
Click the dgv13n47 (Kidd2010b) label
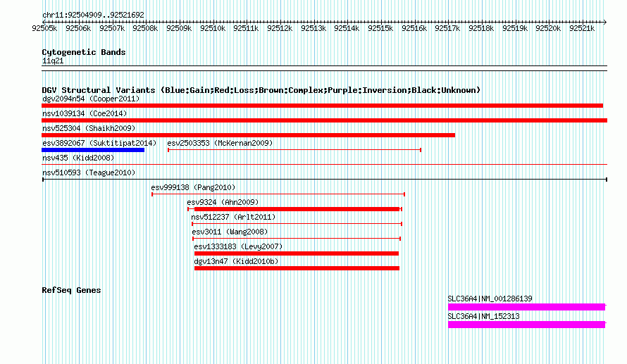[x=236, y=261]
